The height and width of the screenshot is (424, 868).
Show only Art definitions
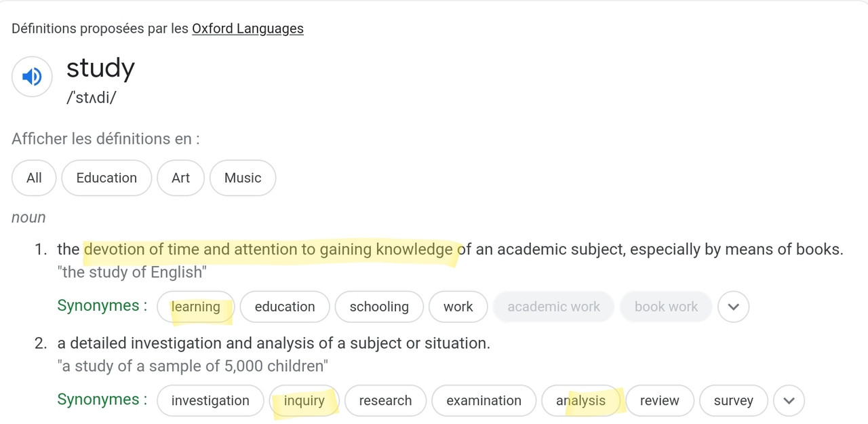click(x=180, y=178)
